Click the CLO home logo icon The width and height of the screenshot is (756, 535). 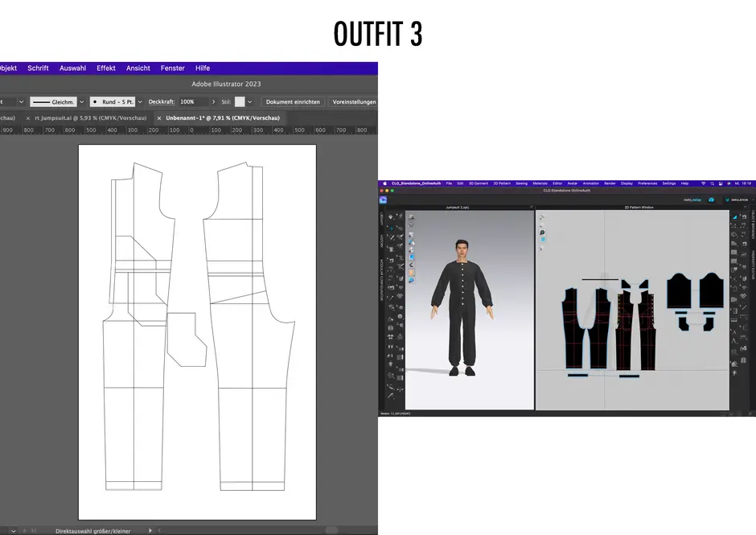pyautogui.click(x=384, y=200)
